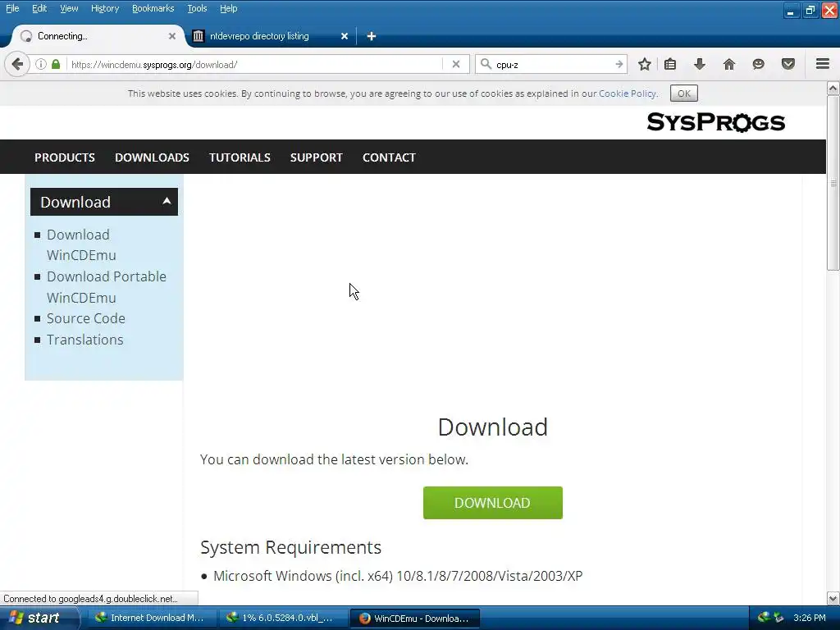Image resolution: width=840 pixels, height=630 pixels.
Task: Open the Pocket toolbar icon
Action: (787, 64)
